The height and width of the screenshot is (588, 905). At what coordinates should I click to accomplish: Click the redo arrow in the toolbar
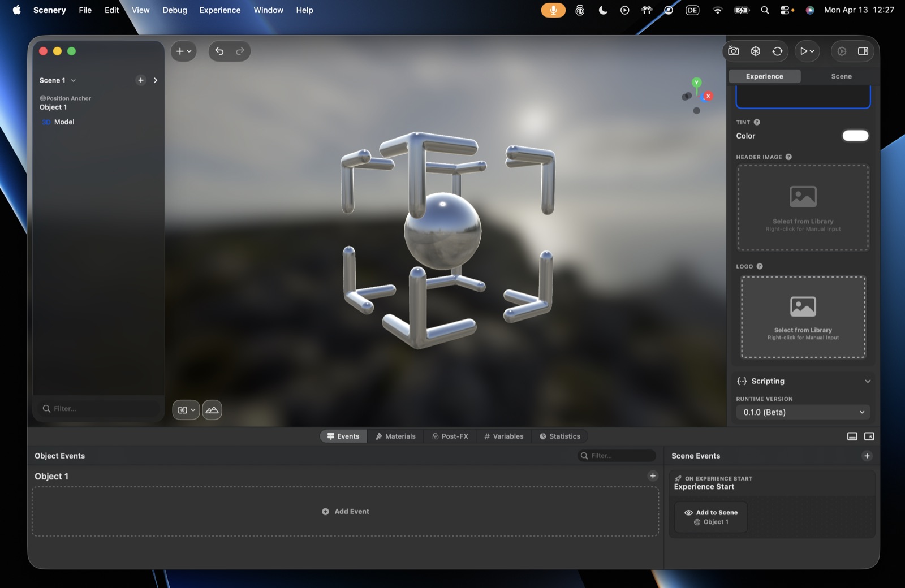(240, 51)
